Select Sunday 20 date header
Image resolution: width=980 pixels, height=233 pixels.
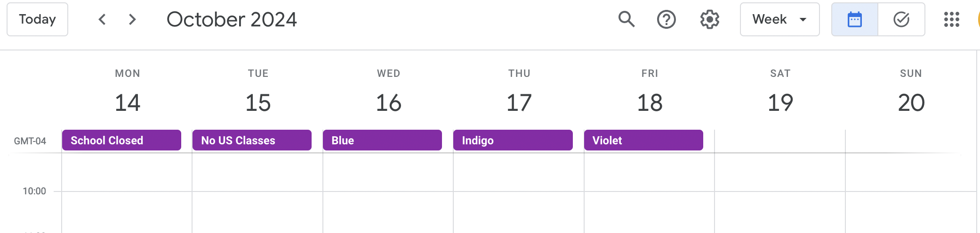911,102
